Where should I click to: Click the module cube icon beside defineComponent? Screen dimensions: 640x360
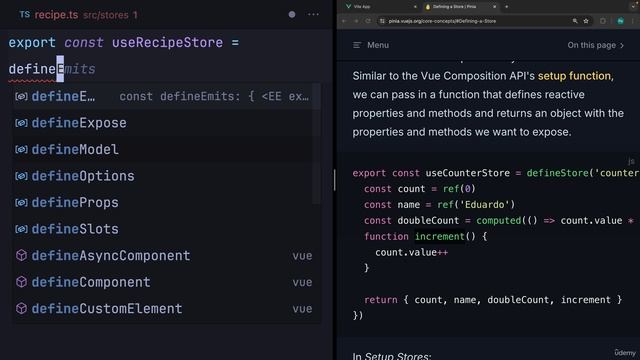coord(22,282)
